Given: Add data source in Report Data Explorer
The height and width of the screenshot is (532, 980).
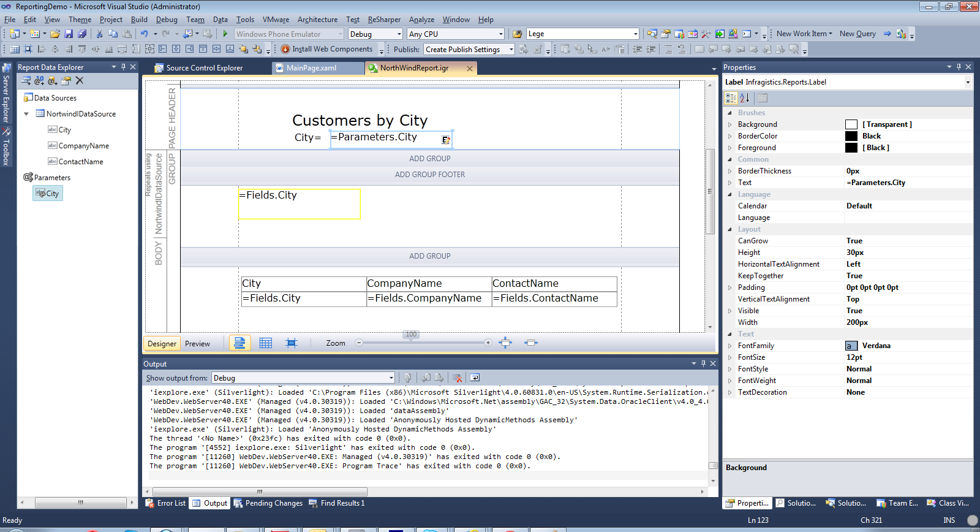Looking at the screenshot, I should coord(26,80).
